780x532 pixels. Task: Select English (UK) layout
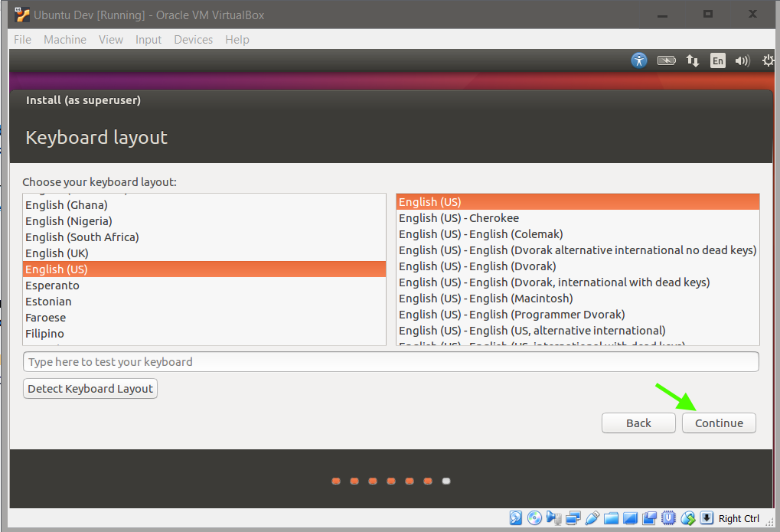[204, 253]
